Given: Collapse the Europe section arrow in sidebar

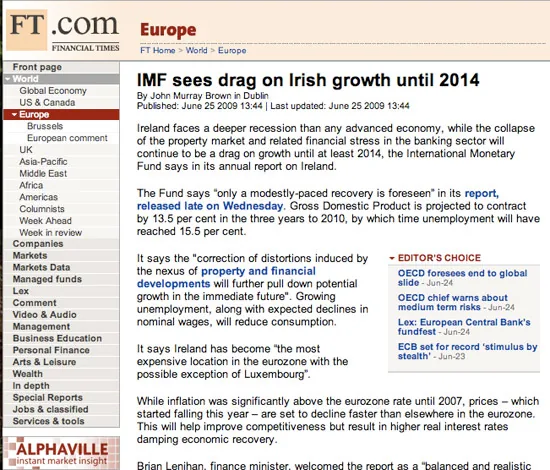Looking at the screenshot, I should 14,114.
